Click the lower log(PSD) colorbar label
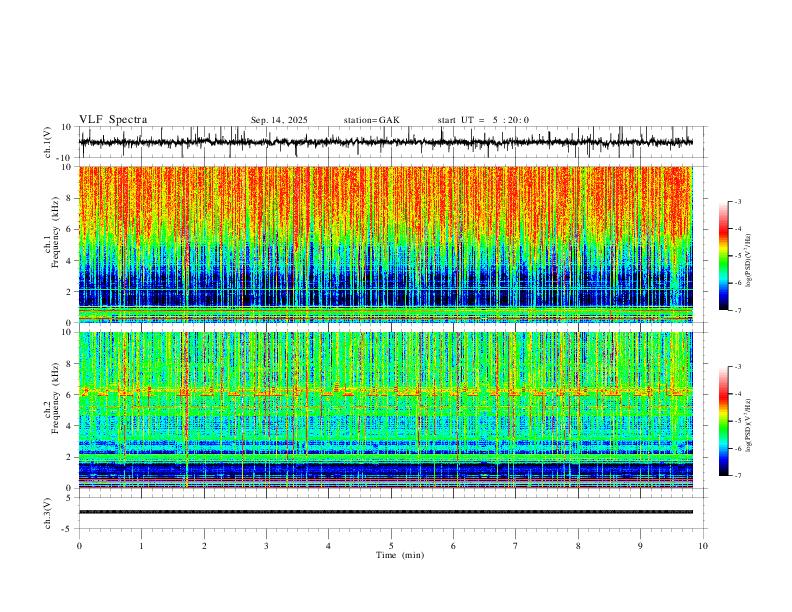The height and width of the screenshot is (612, 792). tap(748, 425)
